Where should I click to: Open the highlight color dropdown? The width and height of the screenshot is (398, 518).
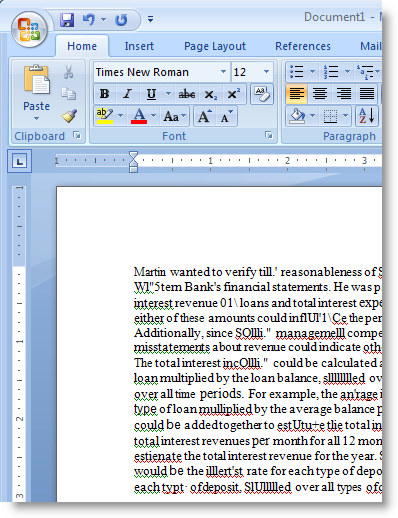[121, 116]
